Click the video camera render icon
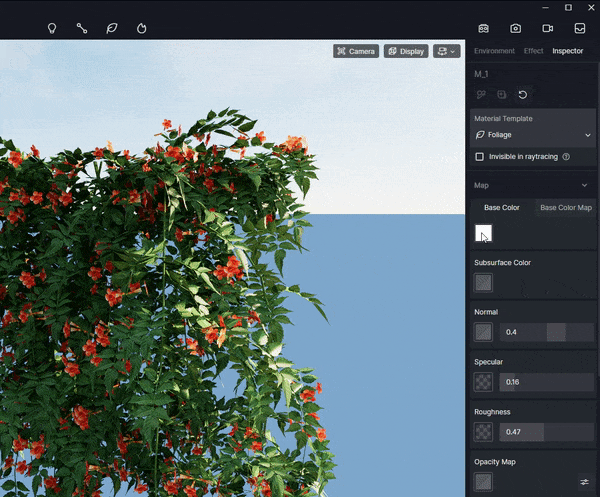This screenshot has width=600, height=497. (x=547, y=28)
